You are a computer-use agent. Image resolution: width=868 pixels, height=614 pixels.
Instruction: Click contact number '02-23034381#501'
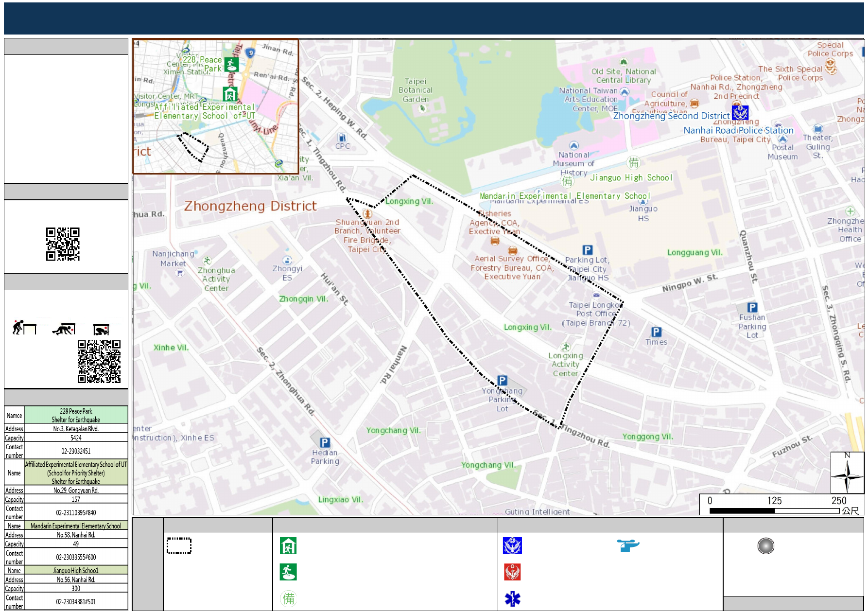point(76,601)
